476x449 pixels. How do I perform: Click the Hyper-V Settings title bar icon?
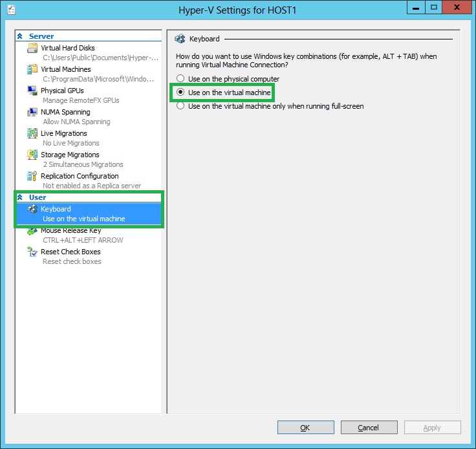11,10
